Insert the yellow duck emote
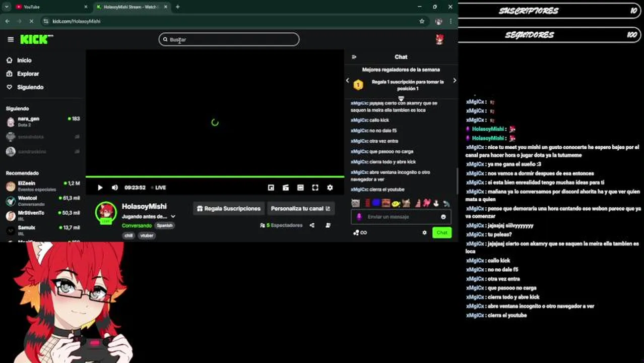The height and width of the screenshot is (363, 644). click(x=396, y=203)
